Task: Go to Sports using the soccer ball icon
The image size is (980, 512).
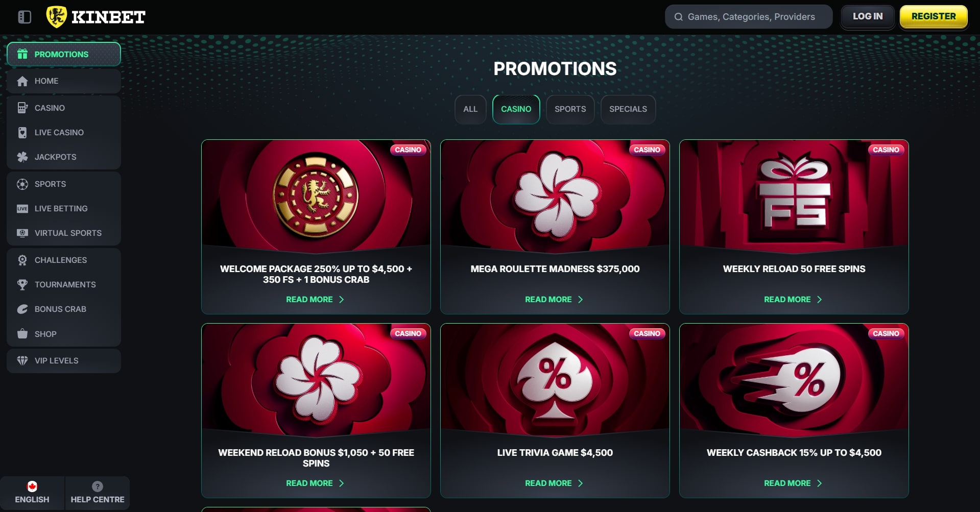Action: pyautogui.click(x=22, y=184)
